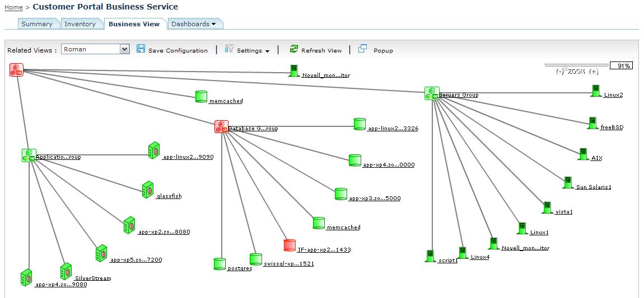Click the freeBSD server icon
Viewport: 644px width, 298px height.
(592, 123)
